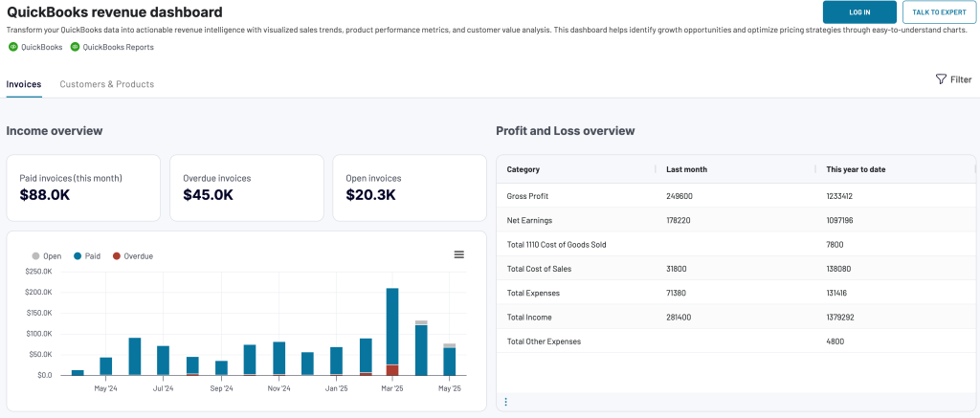Click the value 249600

click(x=679, y=196)
